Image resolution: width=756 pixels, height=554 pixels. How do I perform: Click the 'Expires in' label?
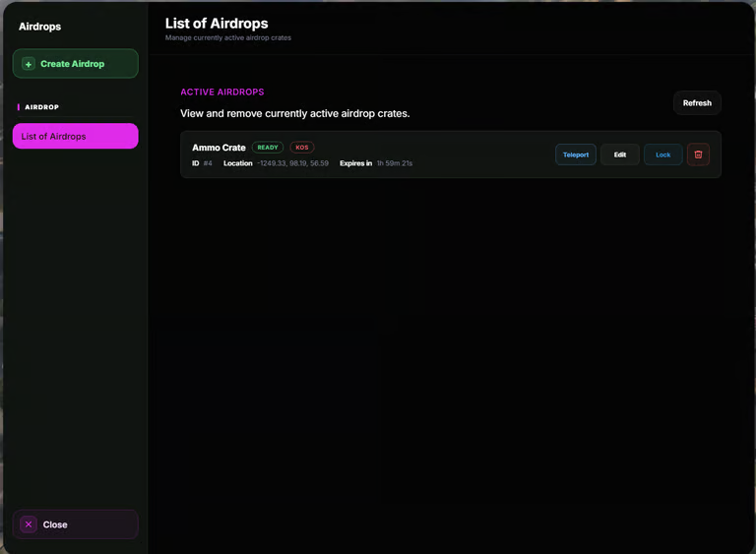(x=355, y=163)
